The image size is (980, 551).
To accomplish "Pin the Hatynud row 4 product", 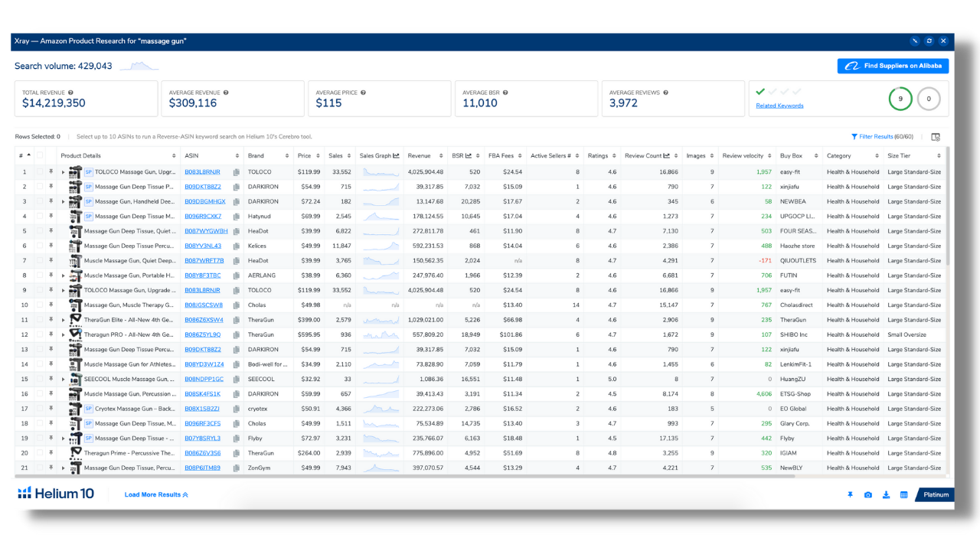I will [51, 217].
